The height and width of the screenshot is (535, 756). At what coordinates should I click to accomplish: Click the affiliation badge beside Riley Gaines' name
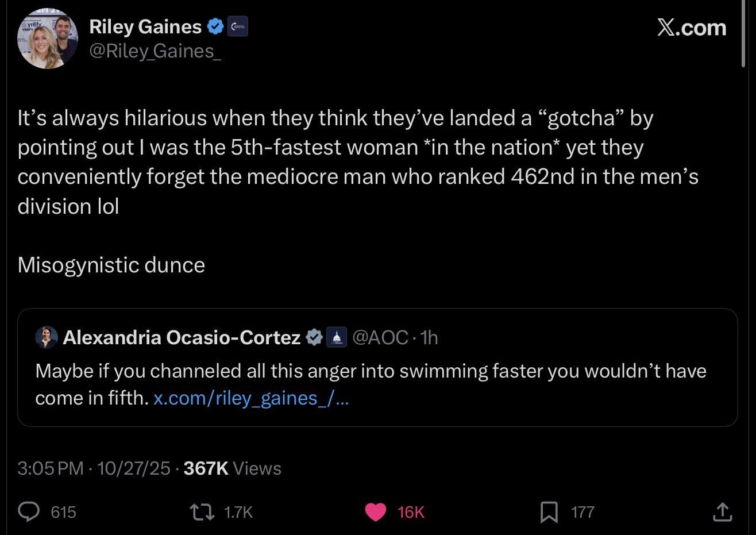[238, 27]
